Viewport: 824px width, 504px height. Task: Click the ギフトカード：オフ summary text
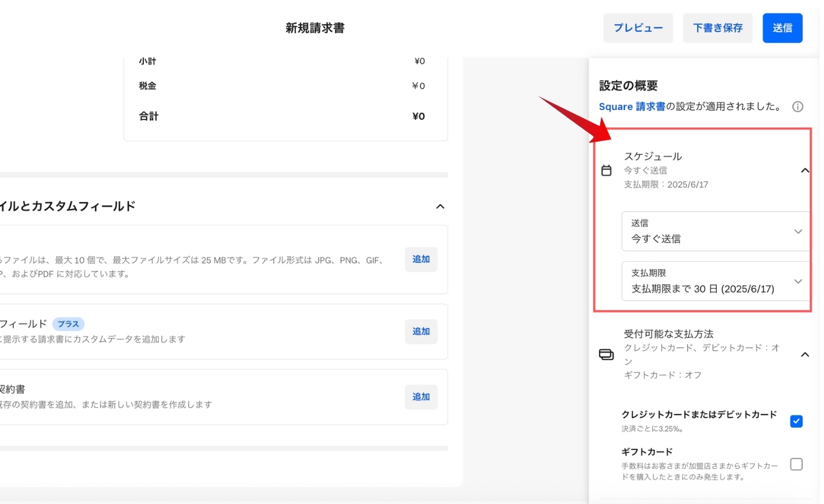tap(663, 375)
